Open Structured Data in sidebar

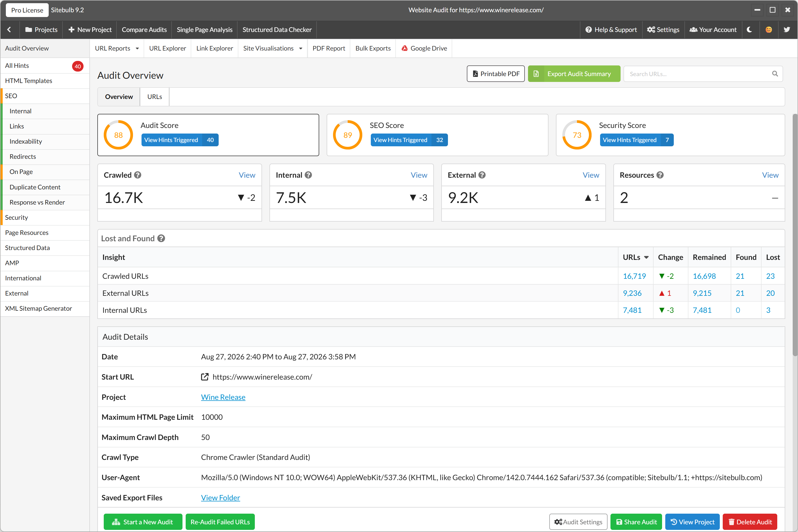45,248
